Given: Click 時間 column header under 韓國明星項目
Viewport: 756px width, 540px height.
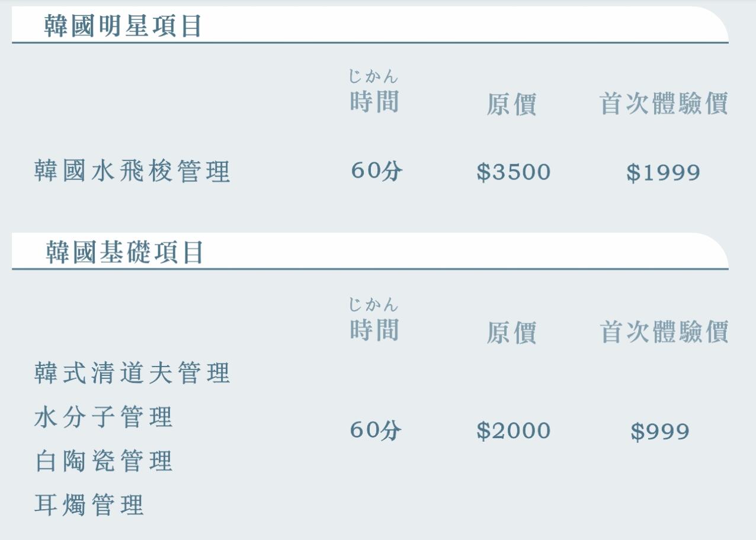Looking at the screenshot, I should [374, 102].
